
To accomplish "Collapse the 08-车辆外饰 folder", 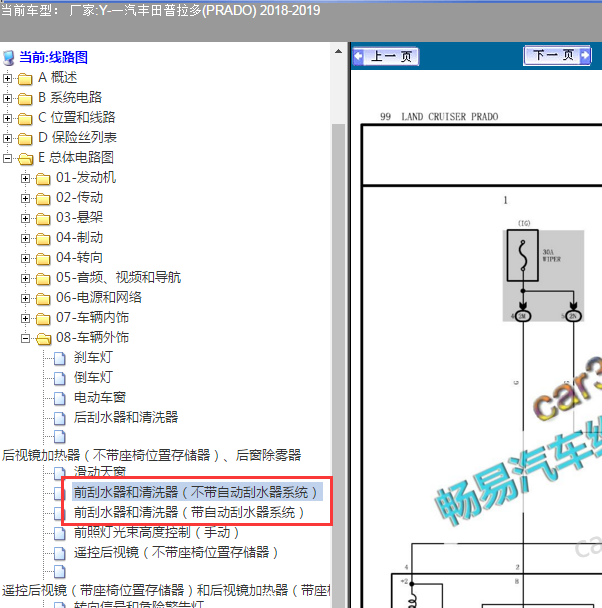I will pos(25,339).
